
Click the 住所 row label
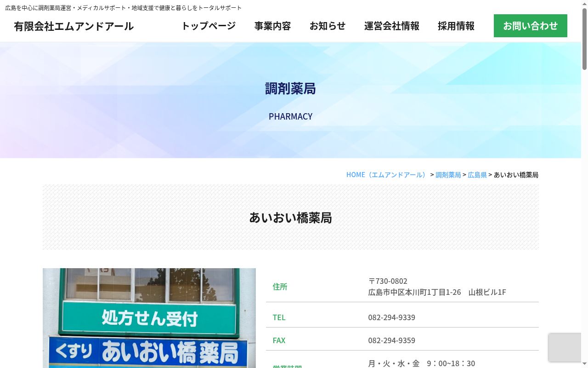click(x=280, y=287)
